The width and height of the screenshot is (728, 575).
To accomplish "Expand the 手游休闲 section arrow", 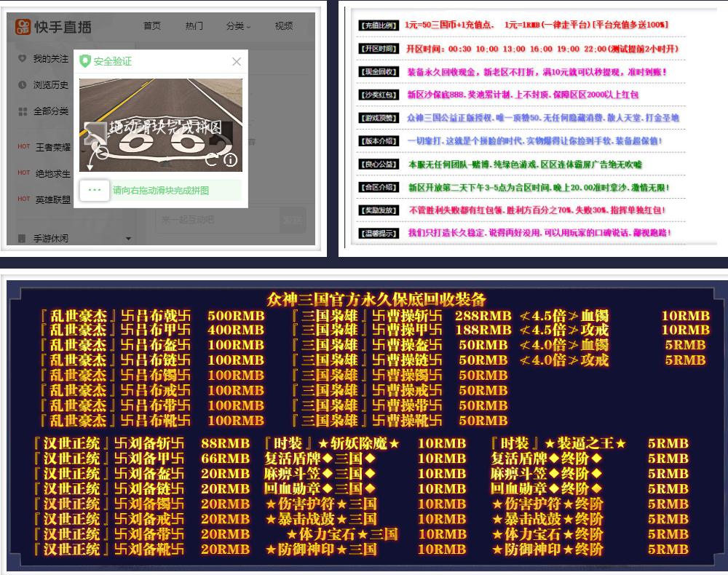I will point(128,239).
